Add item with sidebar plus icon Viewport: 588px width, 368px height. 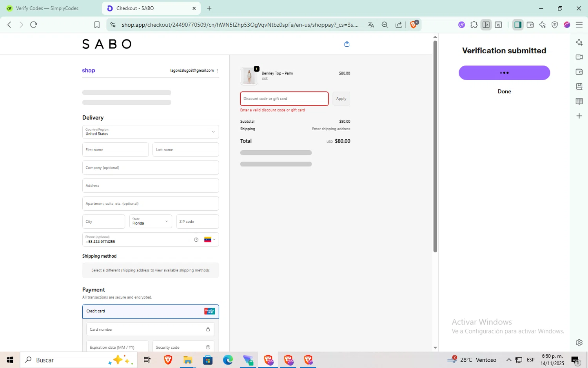click(579, 116)
